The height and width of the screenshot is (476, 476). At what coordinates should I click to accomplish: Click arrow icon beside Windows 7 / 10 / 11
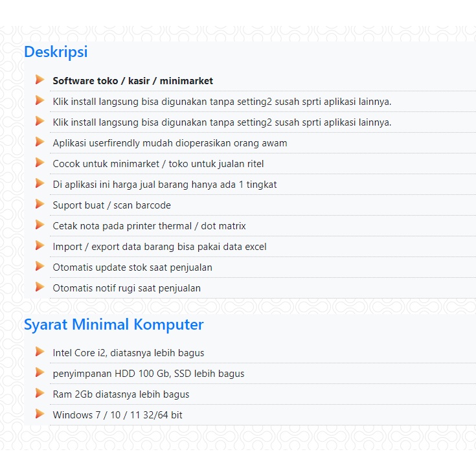coord(40,414)
